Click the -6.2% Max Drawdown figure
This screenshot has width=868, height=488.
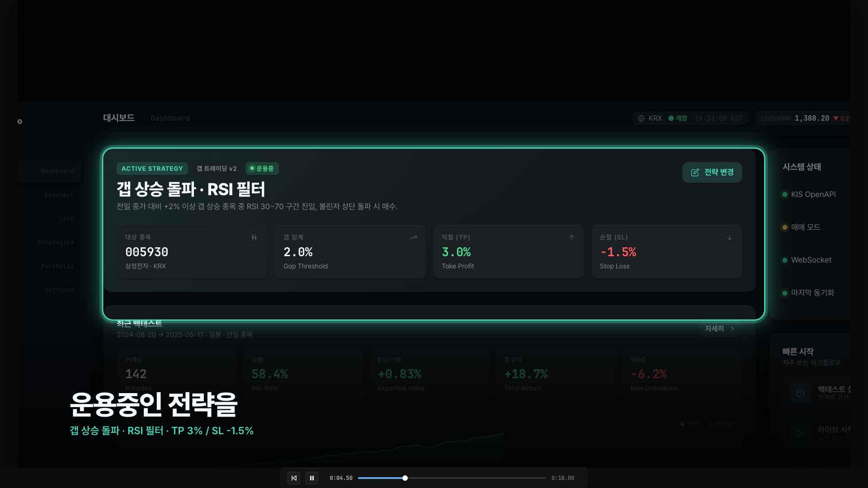tap(649, 374)
